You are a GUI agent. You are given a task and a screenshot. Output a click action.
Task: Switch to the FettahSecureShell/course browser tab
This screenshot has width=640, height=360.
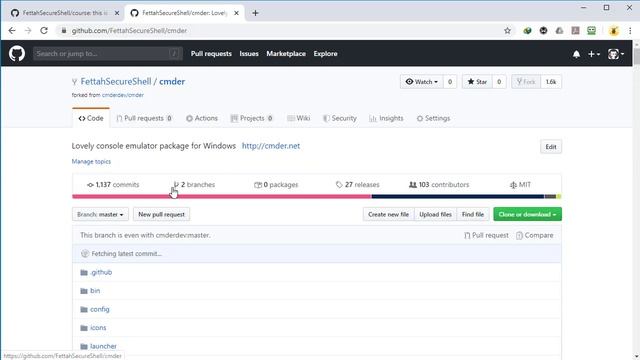pos(64,13)
